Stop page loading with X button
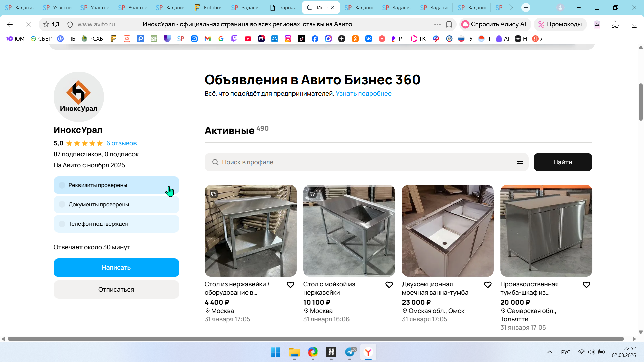The width and height of the screenshot is (644, 362). click(29, 24)
